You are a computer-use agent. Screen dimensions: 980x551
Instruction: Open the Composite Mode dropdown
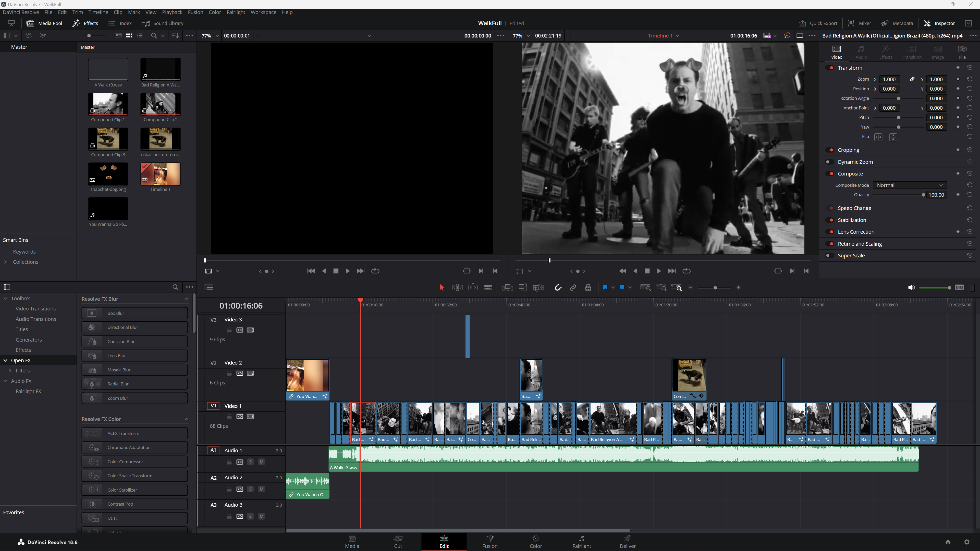coord(910,185)
